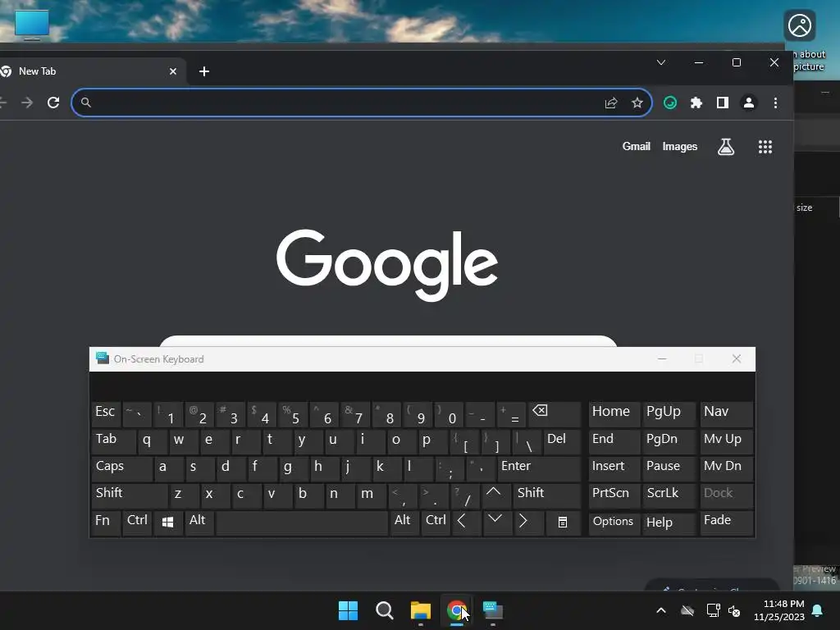
Task: Click On-Screen Keyboard taskbar icon
Action: pyautogui.click(x=493, y=610)
